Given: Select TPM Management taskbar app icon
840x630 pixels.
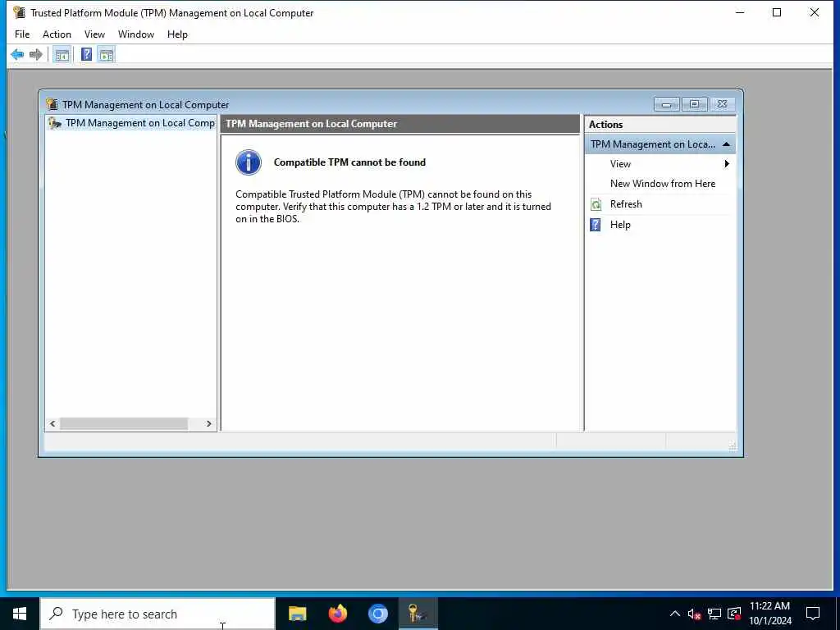Looking at the screenshot, I should pyautogui.click(x=418, y=614).
